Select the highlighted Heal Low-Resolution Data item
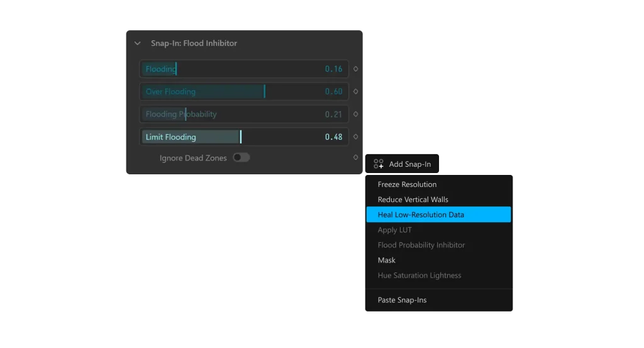644x348 pixels. tap(421, 215)
